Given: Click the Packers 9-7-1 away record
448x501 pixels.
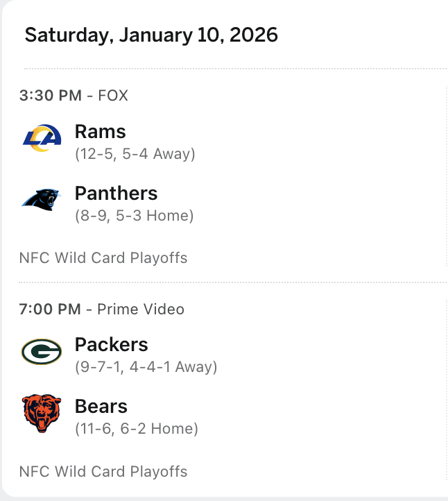Looking at the screenshot, I should coord(146,367).
